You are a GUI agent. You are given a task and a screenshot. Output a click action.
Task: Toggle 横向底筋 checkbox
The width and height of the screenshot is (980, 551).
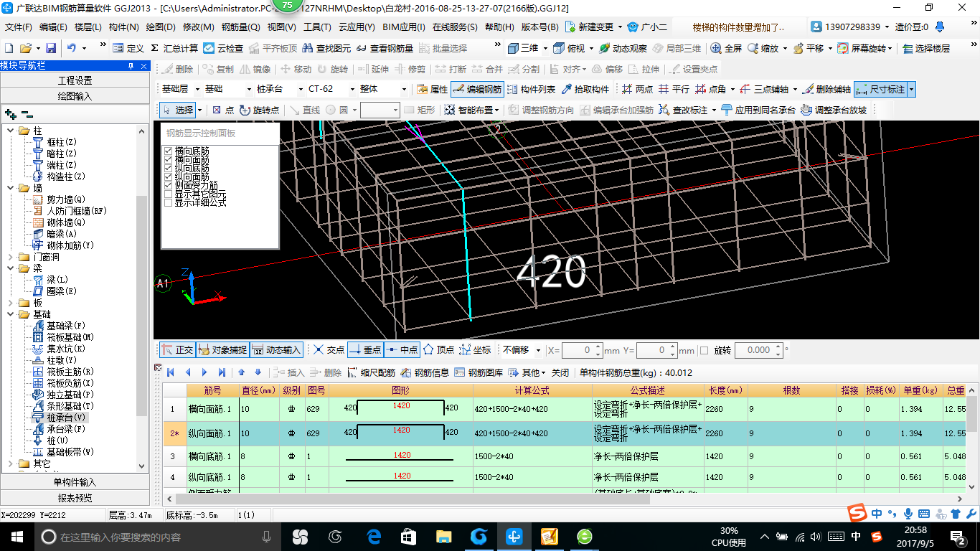click(168, 151)
